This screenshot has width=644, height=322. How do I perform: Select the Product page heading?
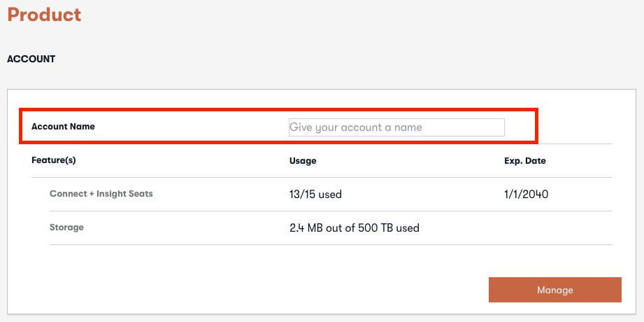pos(44,15)
